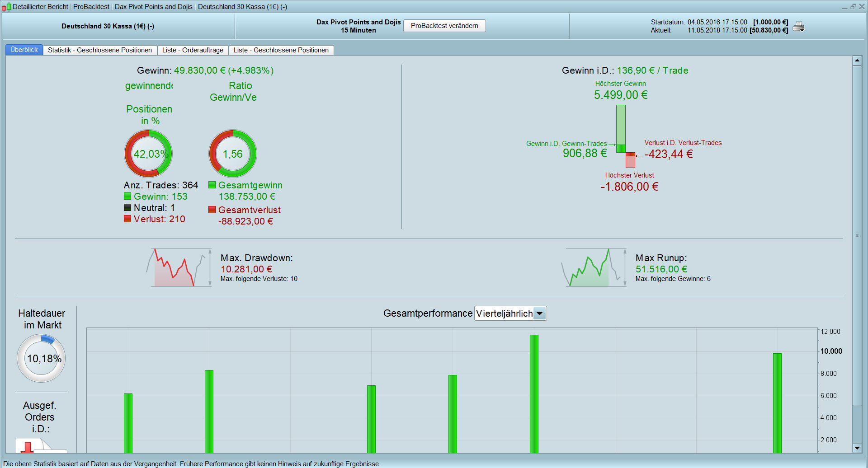Click the Max. Drawdown red chart thumbnail
The width and height of the screenshot is (868, 468).
[x=179, y=267]
